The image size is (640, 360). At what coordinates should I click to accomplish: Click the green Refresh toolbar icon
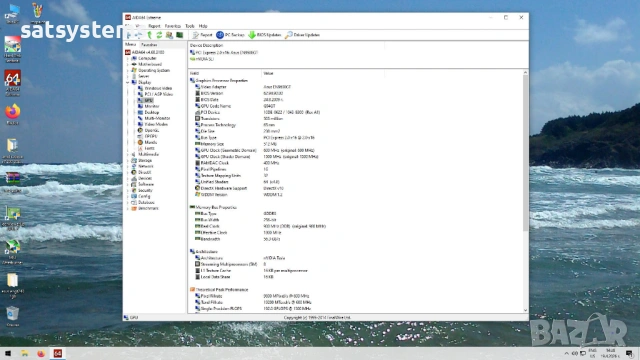159,35
